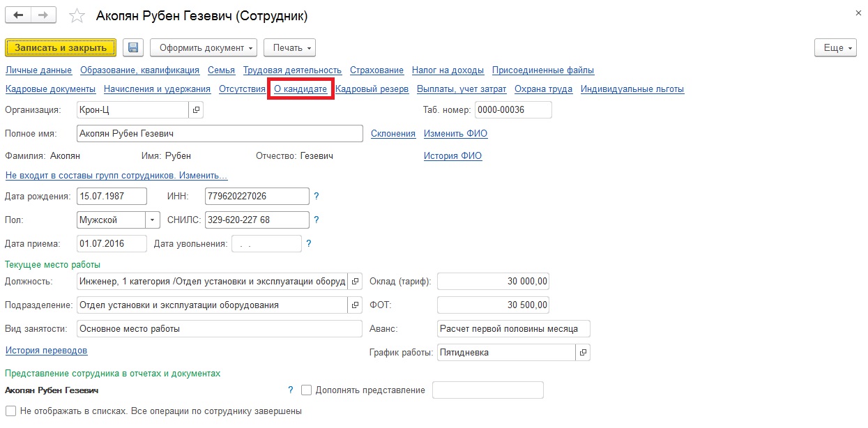Click the help question mark beside ИНН
The image size is (868, 428).
pyautogui.click(x=317, y=197)
